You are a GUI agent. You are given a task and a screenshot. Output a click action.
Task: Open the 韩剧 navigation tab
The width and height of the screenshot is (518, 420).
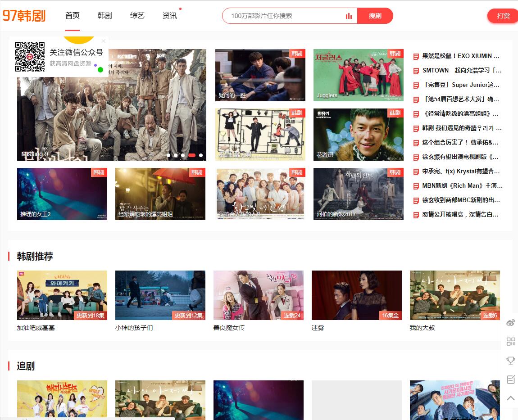pos(105,15)
